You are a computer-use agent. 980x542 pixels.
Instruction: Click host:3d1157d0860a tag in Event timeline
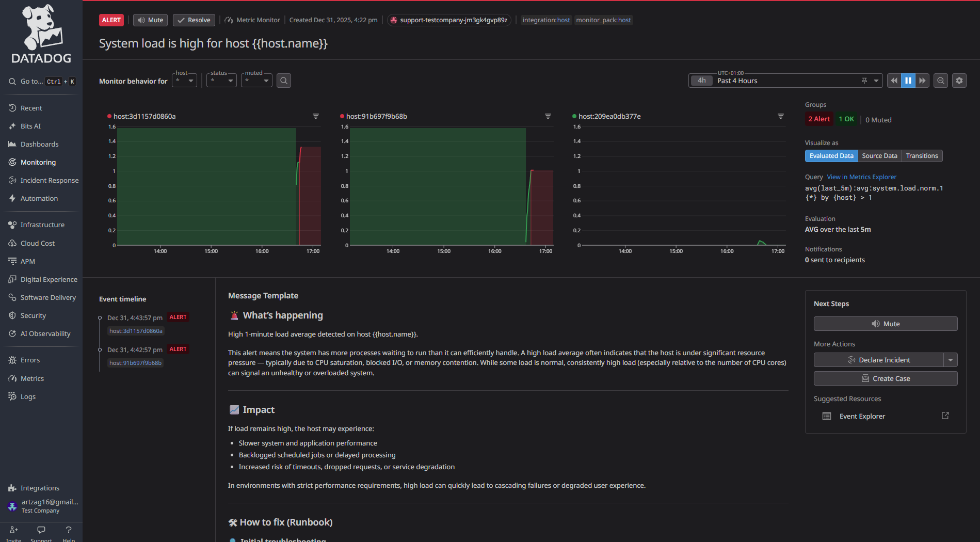coord(136,331)
